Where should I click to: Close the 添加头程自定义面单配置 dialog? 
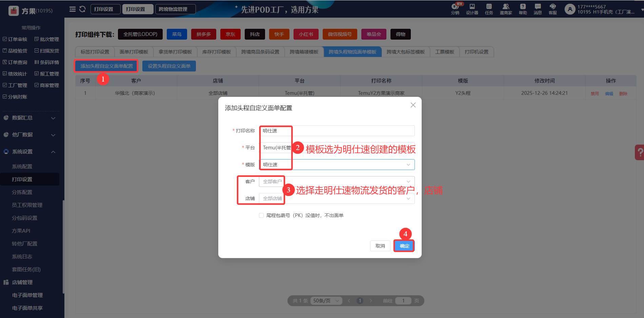(413, 105)
